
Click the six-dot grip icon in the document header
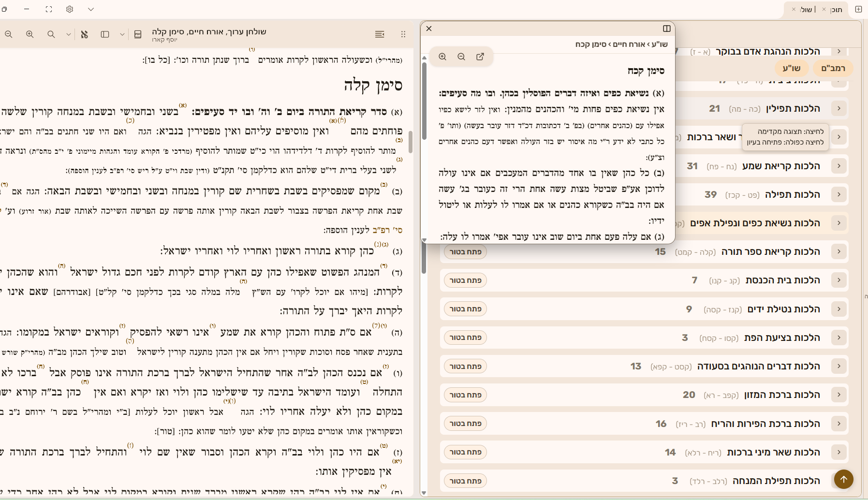403,34
